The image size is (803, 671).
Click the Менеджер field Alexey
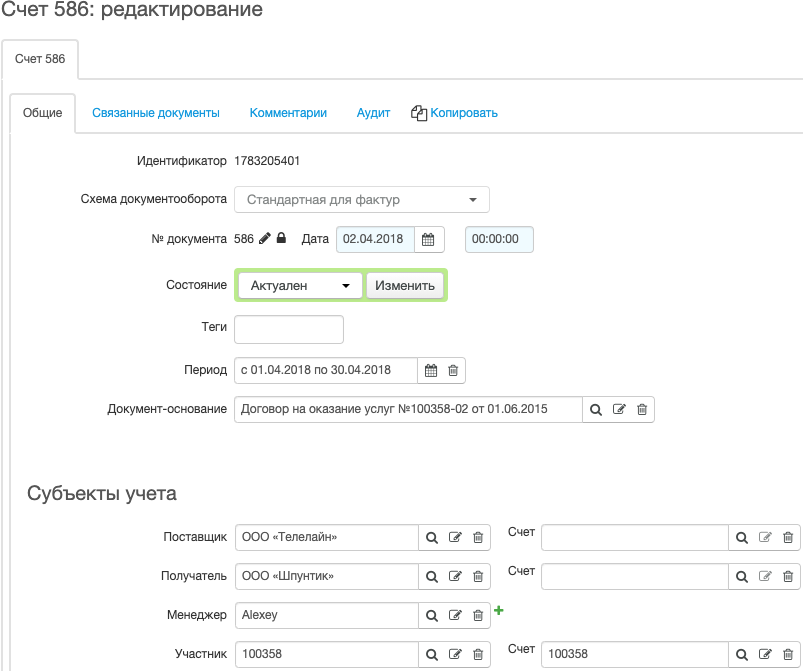point(327,615)
